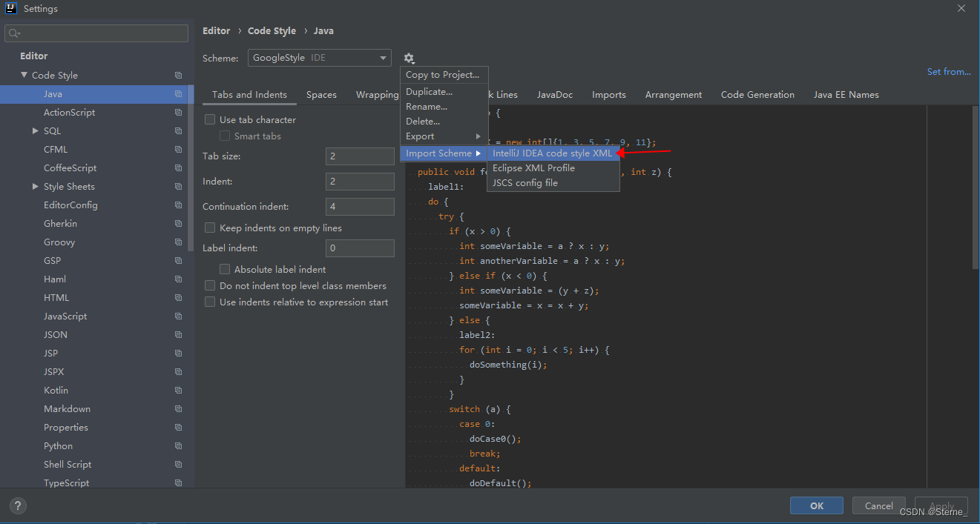Click the copy icon beside Python
Image resolution: width=980 pixels, height=524 pixels.
pyautogui.click(x=178, y=446)
